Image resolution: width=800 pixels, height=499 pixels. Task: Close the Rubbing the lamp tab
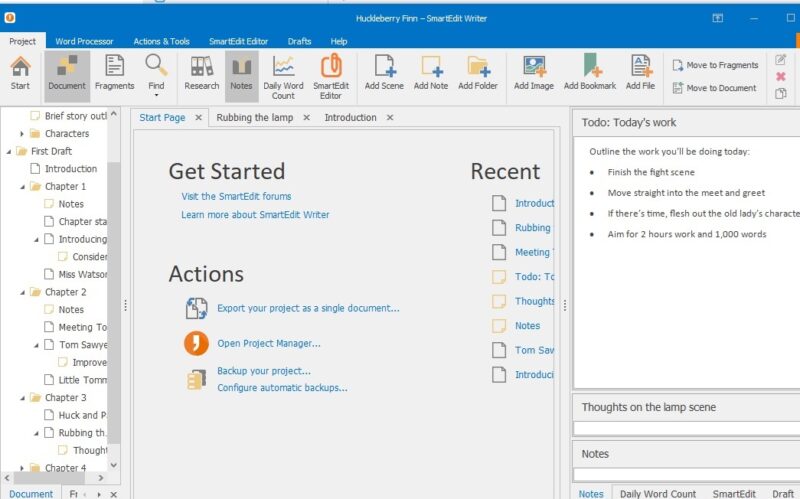click(x=307, y=118)
